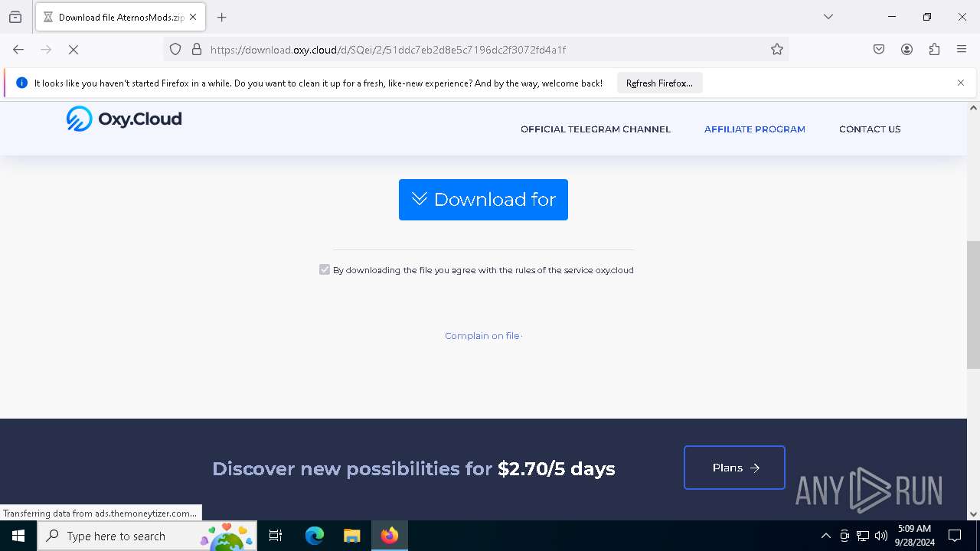Image resolution: width=980 pixels, height=551 pixels.
Task: Stop loading the page
Action: click(73, 50)
